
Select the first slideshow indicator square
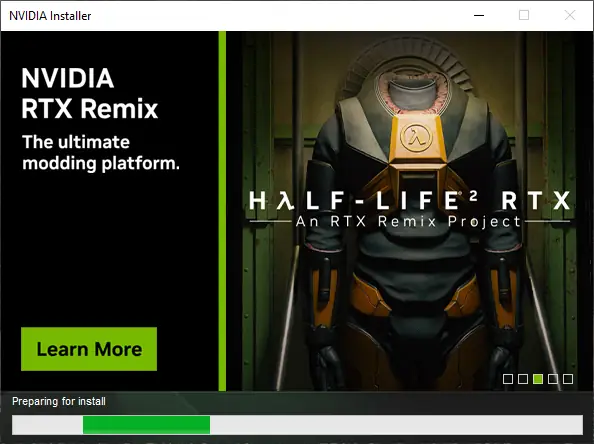508,379
